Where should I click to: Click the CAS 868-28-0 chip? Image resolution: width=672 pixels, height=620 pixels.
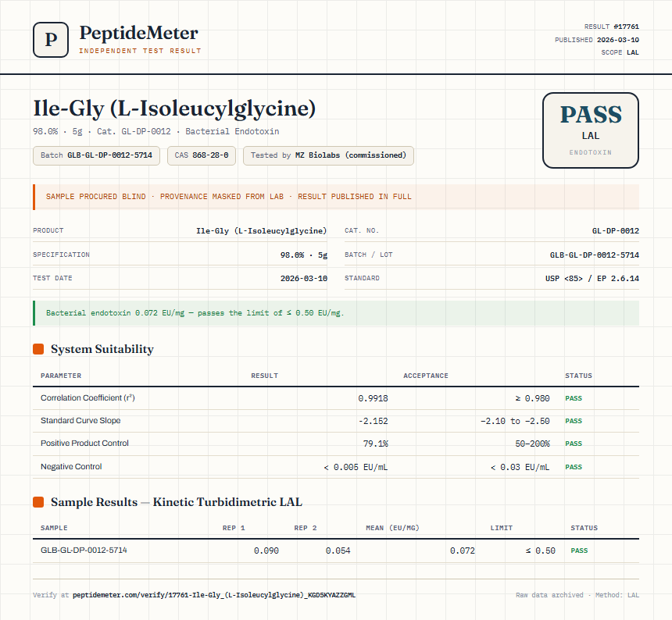tap(202, 155)
